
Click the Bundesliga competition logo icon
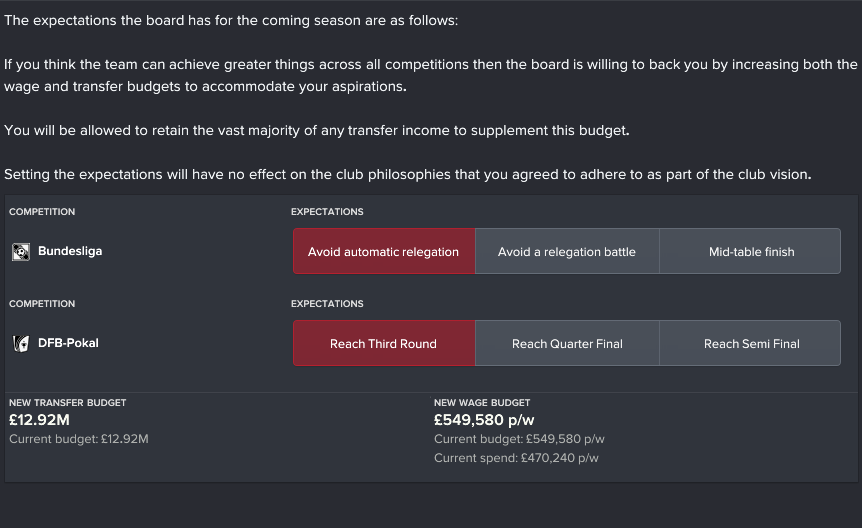[21, 252]
